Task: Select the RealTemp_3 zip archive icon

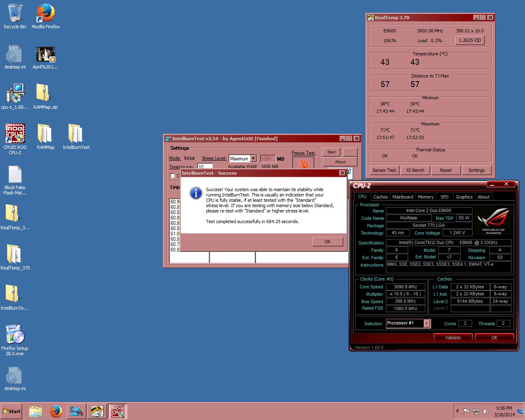Action: coord(15,217)
